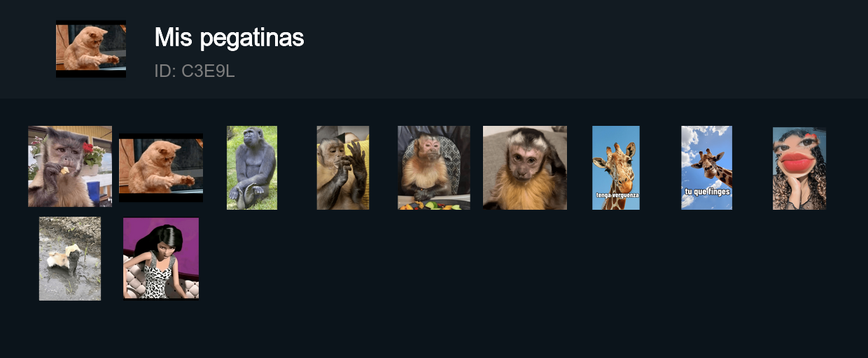Viewport: 868px width, 358px height.
Task: Select the giraffe sticker captioned 'tenga verguenza'
Action: (x=616, y=168)
